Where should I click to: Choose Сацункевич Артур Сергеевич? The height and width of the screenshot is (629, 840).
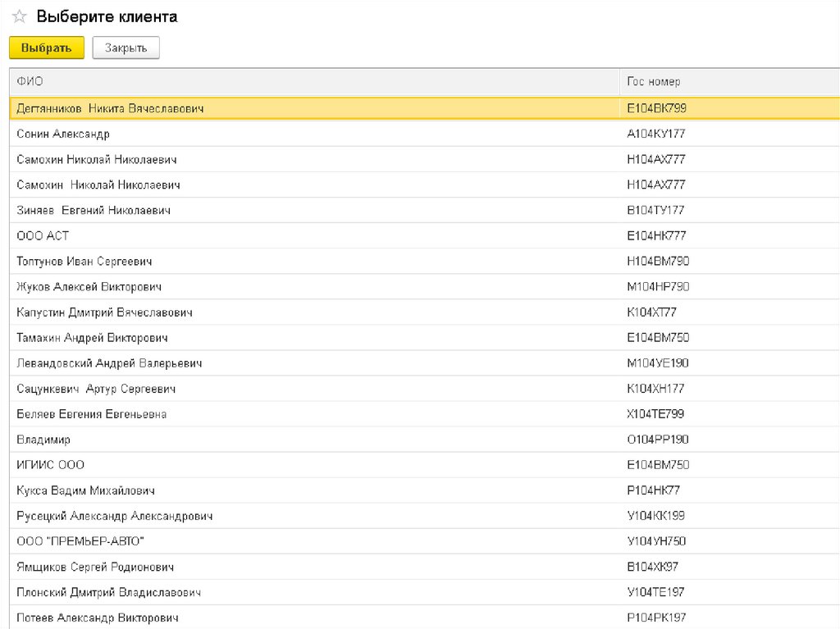[x=96, y=389]
